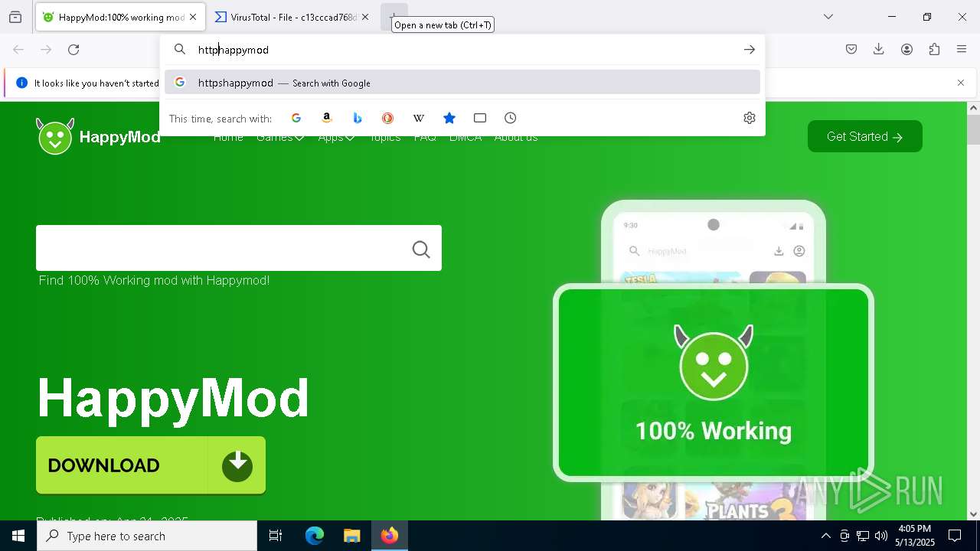Open the notification center icon
This screenshot has width=980, height=551.
click(x=955, y=536)
